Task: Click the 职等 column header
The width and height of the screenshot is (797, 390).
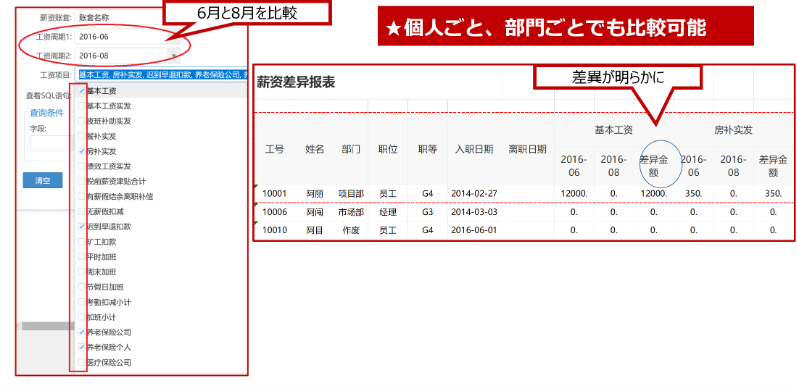Action: [x=427, y=149]
